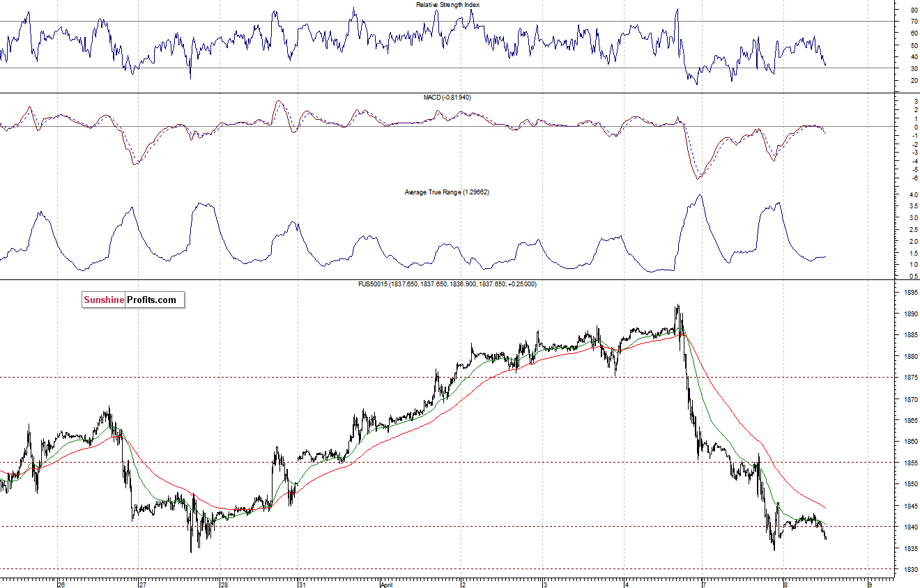
Task: Click the 2.5 label on the ATR axis
Action: [913, 230]
